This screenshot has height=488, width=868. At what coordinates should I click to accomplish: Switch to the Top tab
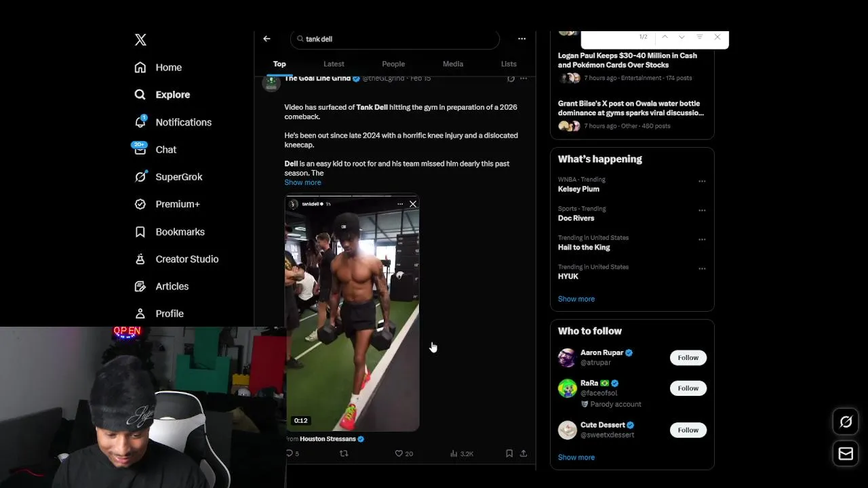pos(279,64)
